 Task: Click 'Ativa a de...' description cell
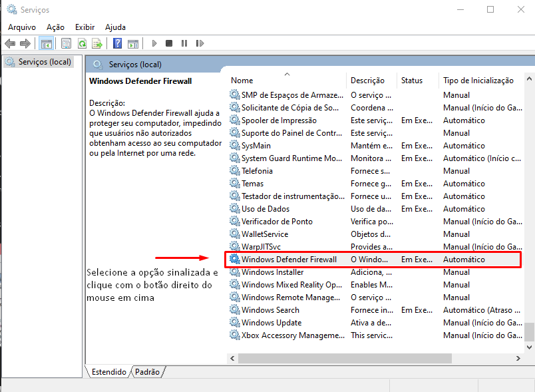pos(371,322)
